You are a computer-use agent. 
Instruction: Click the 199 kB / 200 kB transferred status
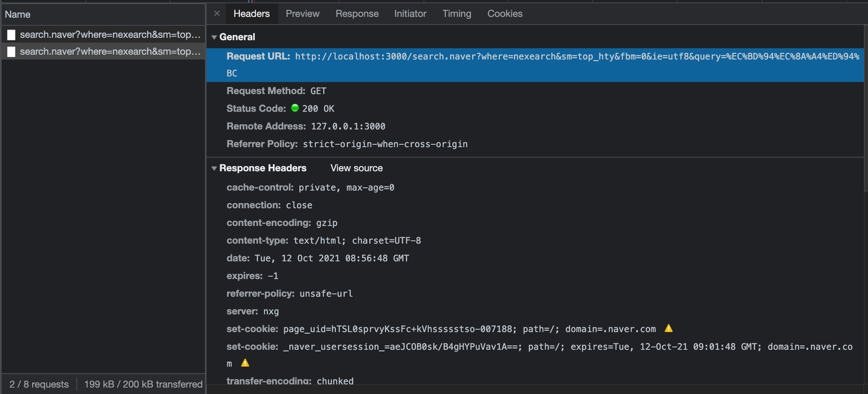(143, 384)
